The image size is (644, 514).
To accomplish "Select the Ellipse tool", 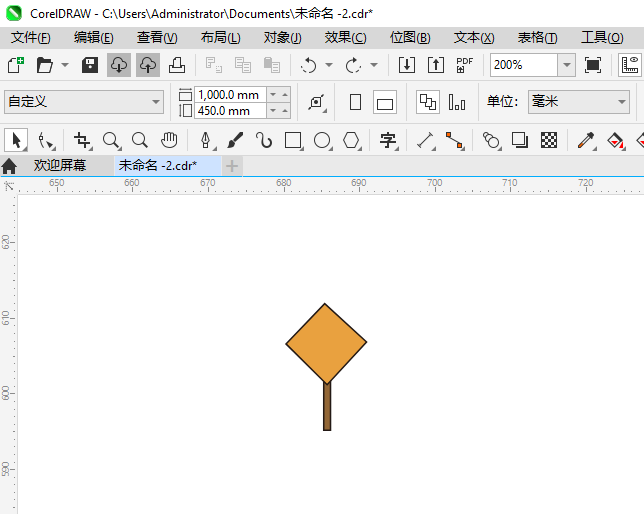I will coord(322,141).
